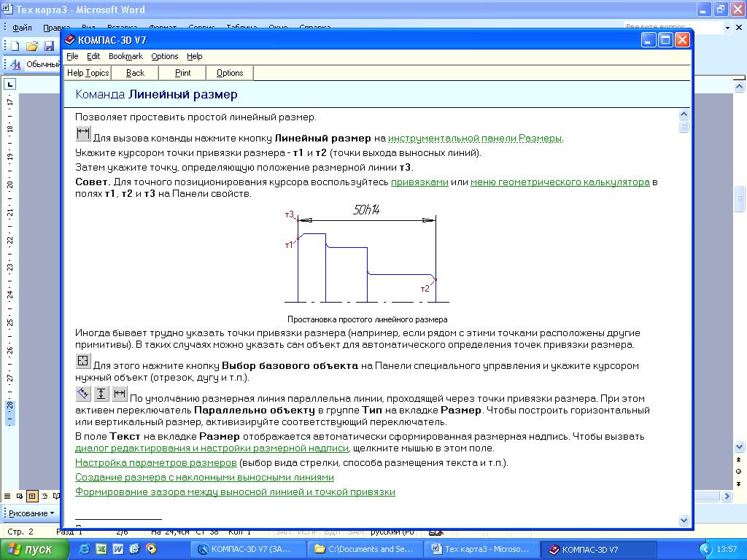
Task: Click the ЗАМ status bar indicator
Action: (356, 532)
